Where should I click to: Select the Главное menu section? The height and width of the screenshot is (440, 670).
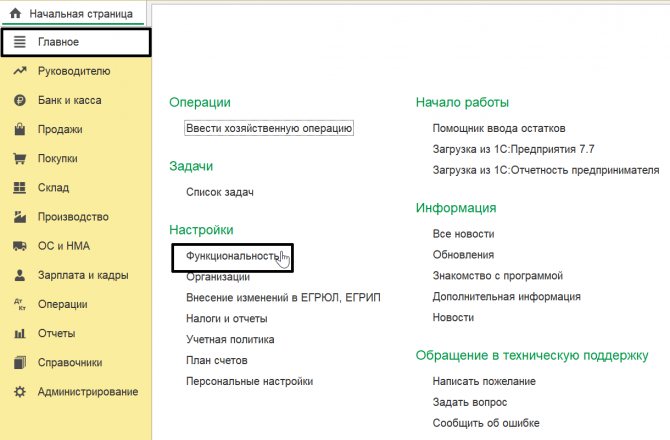coord(76,42)
